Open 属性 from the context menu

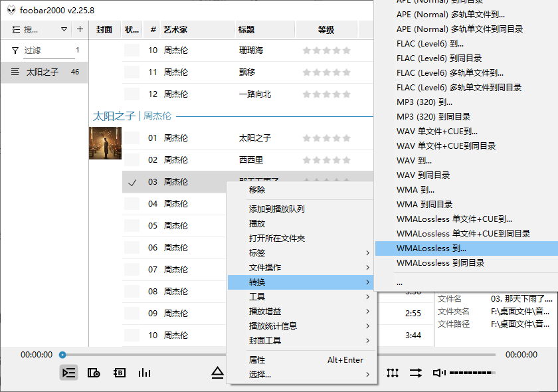pyautogui.click(x=300, y=359)
